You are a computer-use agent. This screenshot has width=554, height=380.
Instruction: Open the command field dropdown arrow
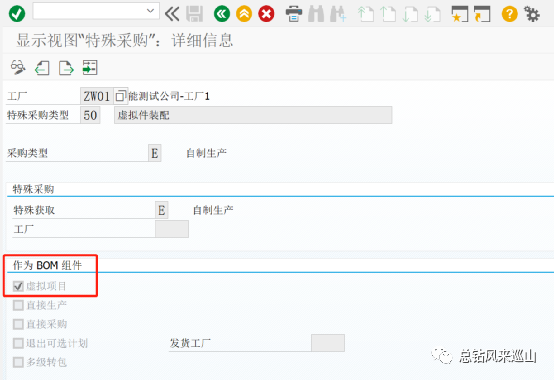click(x=151, y=11)
